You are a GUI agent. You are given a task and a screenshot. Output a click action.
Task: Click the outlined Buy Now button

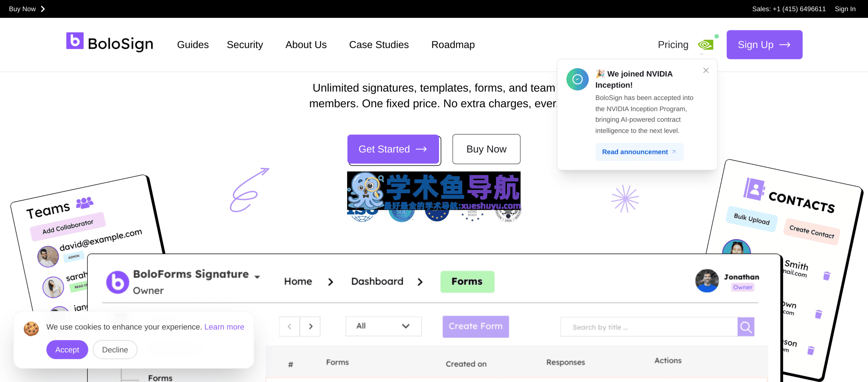[x=486, y=149]
